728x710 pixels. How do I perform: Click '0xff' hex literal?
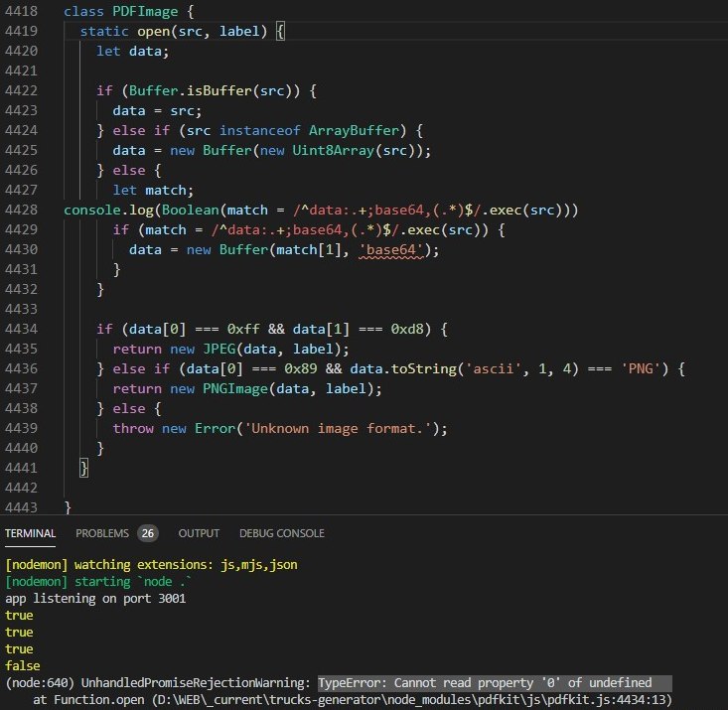pyautogui.click(x=243, y=329)
